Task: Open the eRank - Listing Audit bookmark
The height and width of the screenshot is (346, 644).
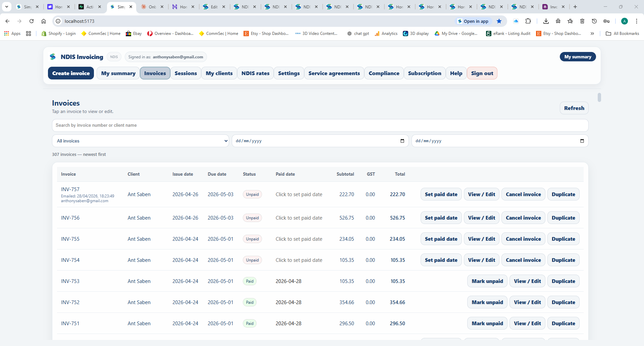Action: point(508,34)
